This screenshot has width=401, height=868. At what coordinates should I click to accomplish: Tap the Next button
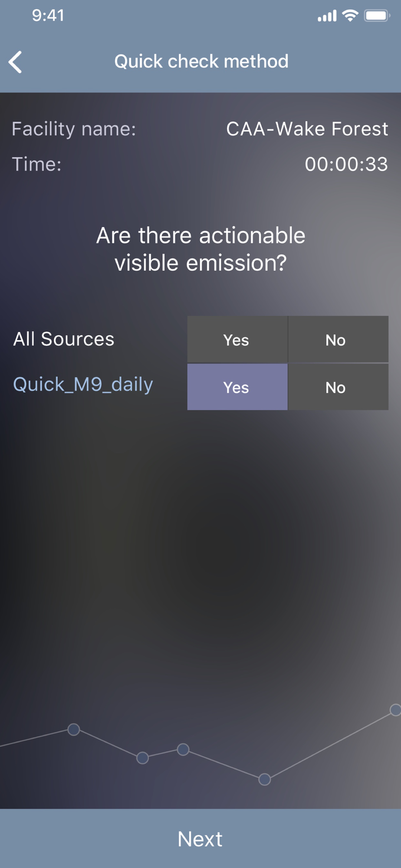tap(200, 838)
